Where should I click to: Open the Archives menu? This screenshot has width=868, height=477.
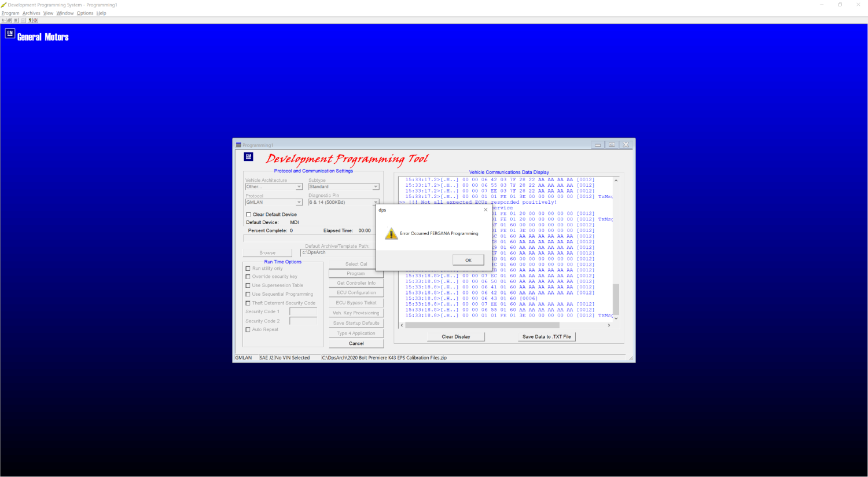(x=31, y=13)
